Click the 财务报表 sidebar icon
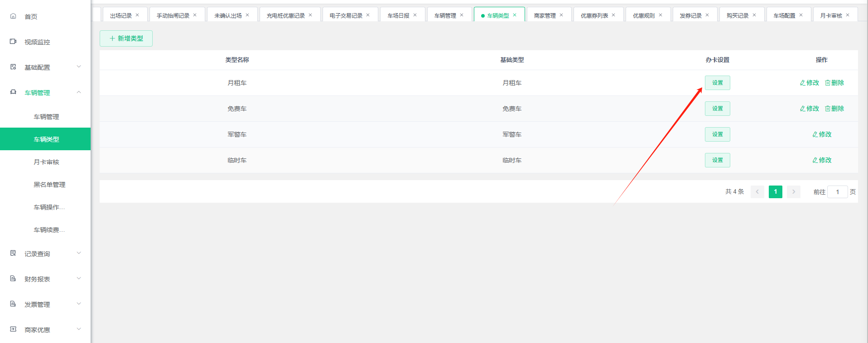This screenshot has height=343, width=868. [x=13, y=279]
